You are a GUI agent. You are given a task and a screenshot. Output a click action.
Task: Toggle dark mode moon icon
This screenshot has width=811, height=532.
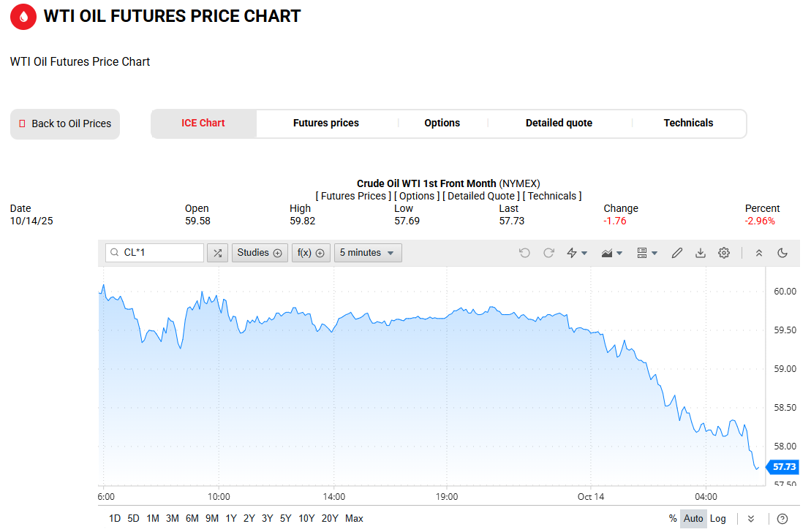point(782,253)
